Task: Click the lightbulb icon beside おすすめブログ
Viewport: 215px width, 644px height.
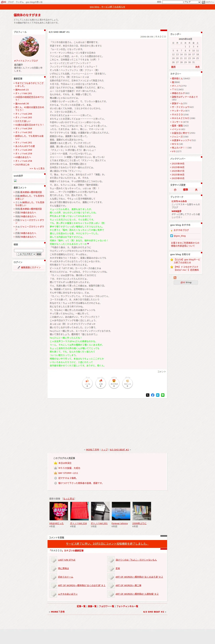Action: [x=172, y=230]
